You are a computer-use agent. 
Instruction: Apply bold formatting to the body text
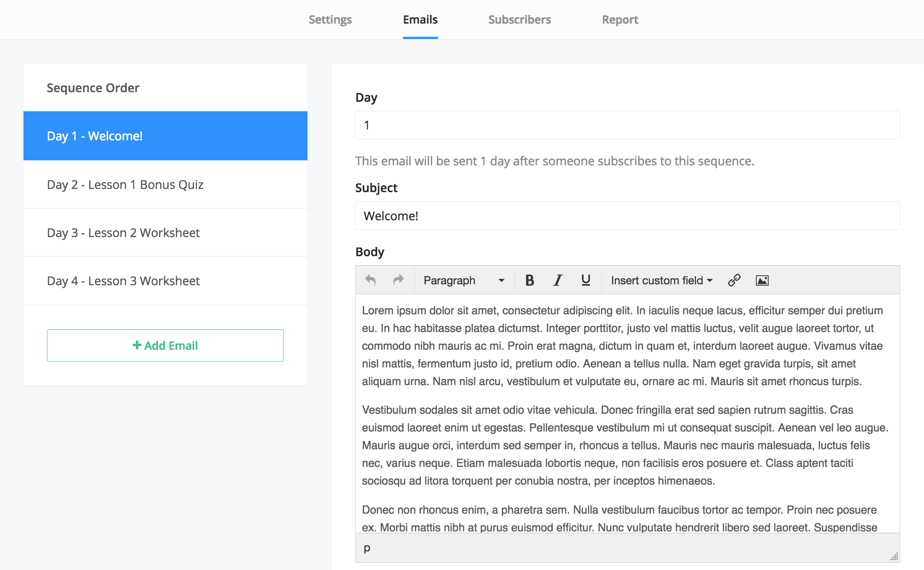point(529,280)
